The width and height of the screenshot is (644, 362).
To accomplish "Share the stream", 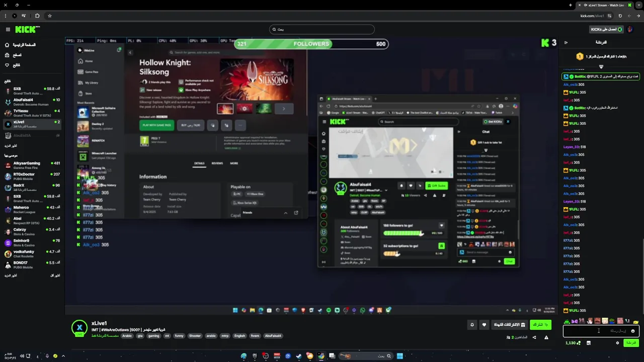I will (x=534, y=337).
